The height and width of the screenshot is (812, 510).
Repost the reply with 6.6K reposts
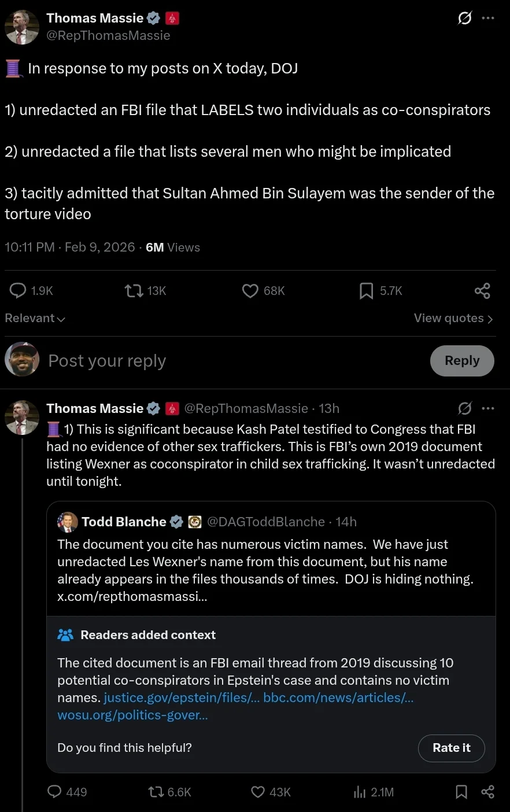coord(156,792)
